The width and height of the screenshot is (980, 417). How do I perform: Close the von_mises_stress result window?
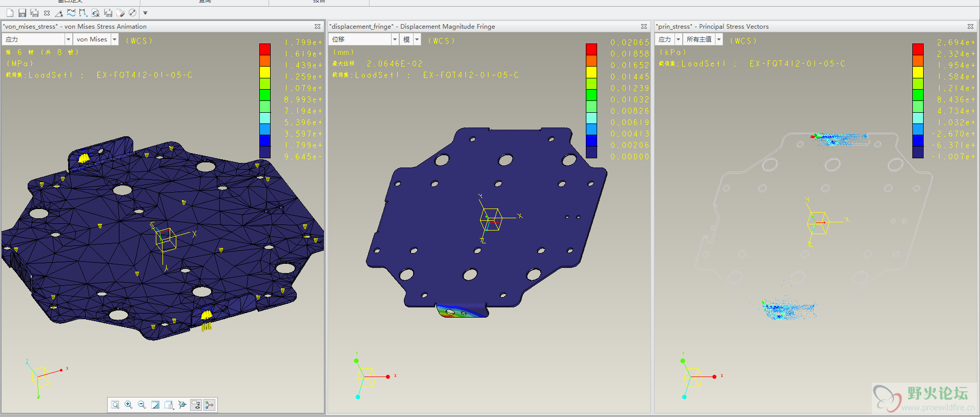coord(317,26)
